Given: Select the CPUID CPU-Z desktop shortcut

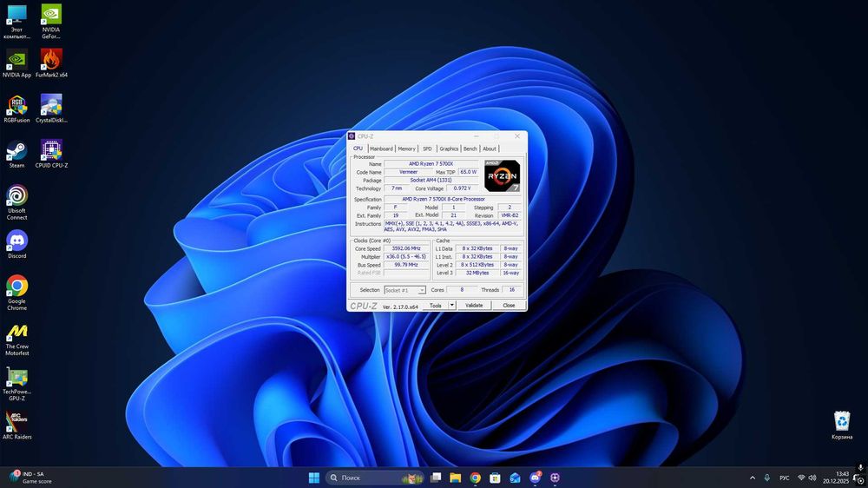Looking at the screenshot, I should pyautogui.click(x=51, y=154).
